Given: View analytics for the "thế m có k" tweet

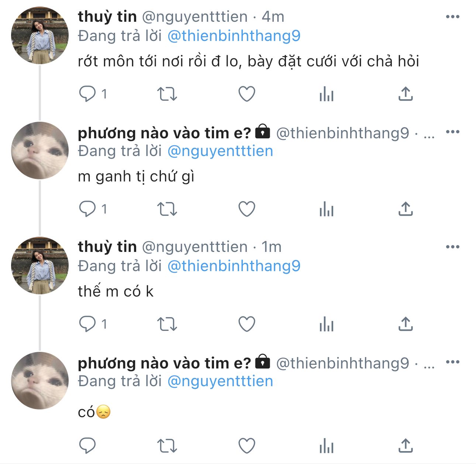Looking at the screenshot, I should (327, 324).
